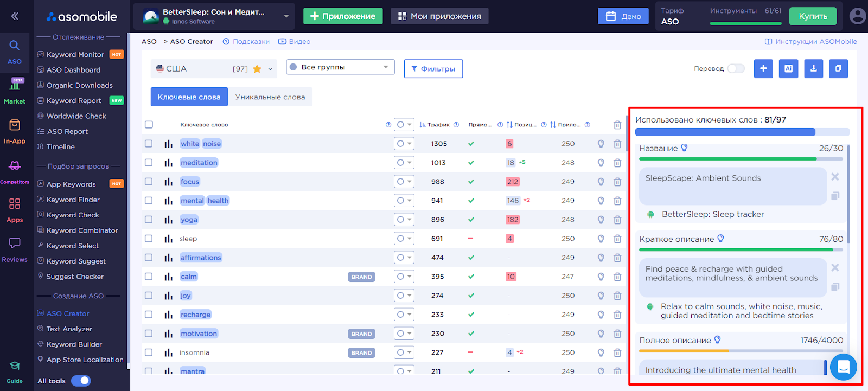Image resolution: width=868 pixels, height=391 pixels.
Task: Check the 'affirmations' row checkbox
Action: point(149,258)
